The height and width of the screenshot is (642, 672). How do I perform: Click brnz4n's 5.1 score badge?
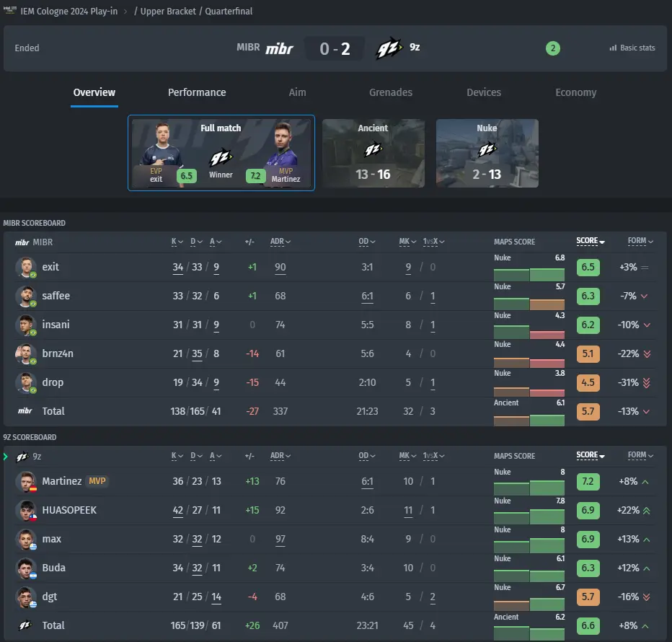coord(588,353)
